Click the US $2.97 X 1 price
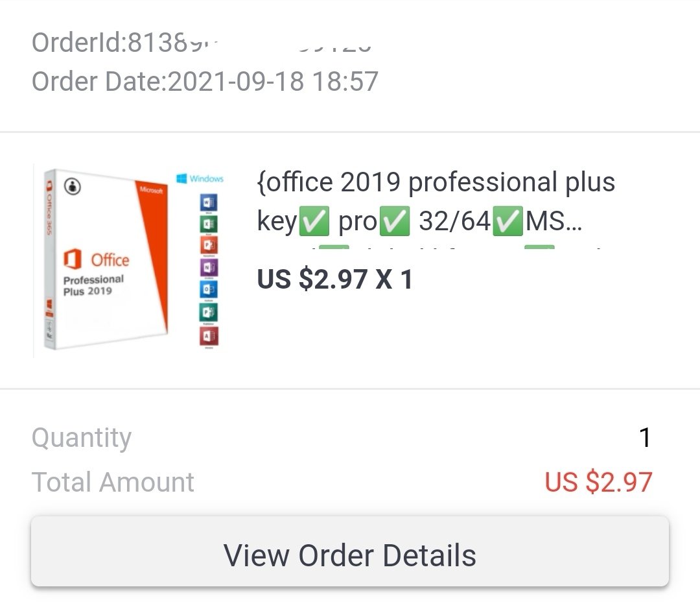The height and width of the screenshot is (611, 700). click(335, 279)
